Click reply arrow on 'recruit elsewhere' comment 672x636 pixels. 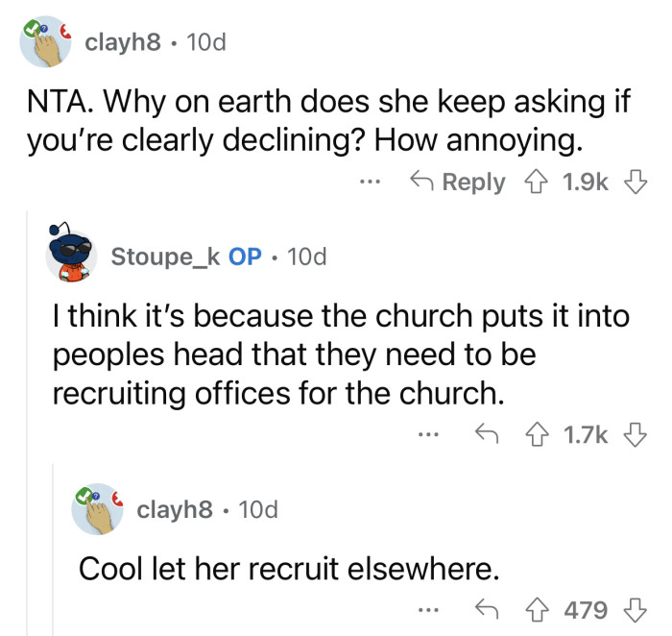[x=488, y=609]
